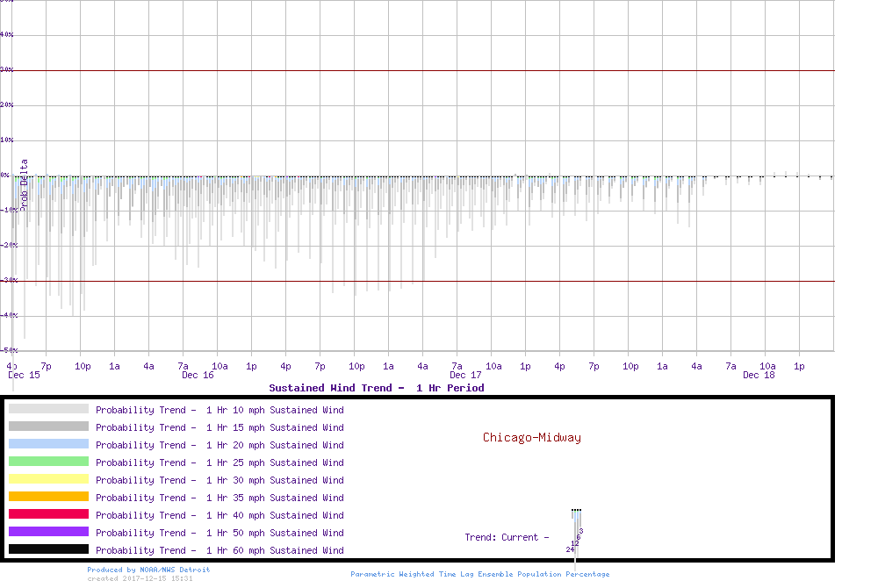The image size is (878, 588).
Task: Select the black 60 mph legend swatch
Action: click(x=48, y=549)
